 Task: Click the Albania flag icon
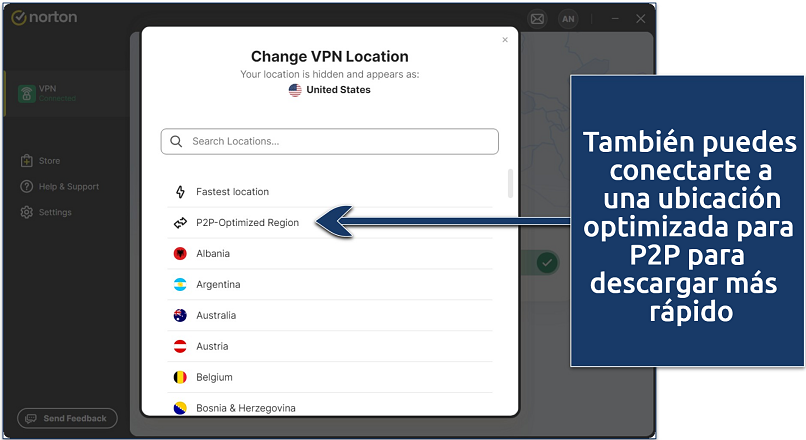[x=180, y=254]
